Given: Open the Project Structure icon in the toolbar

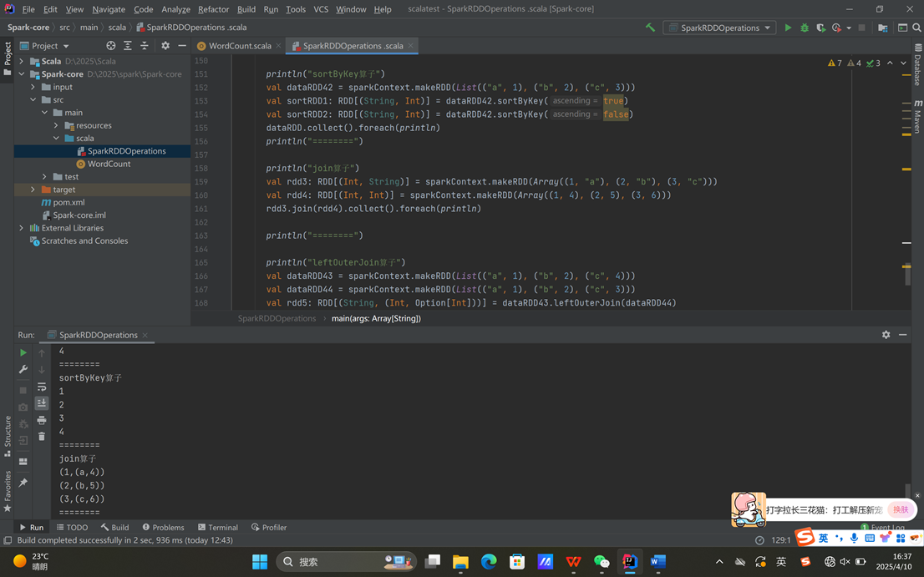Looking at the screenshot, I should coord(883,27).
